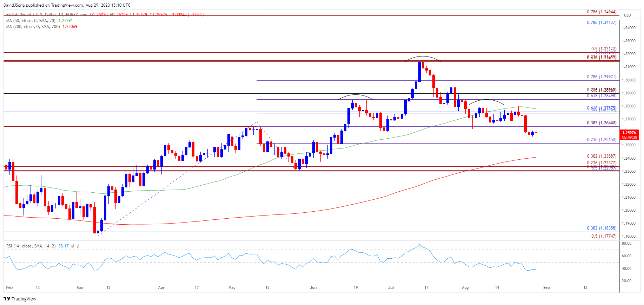
Task: Click the RSI 20.00 axis label
Action: 626,281
